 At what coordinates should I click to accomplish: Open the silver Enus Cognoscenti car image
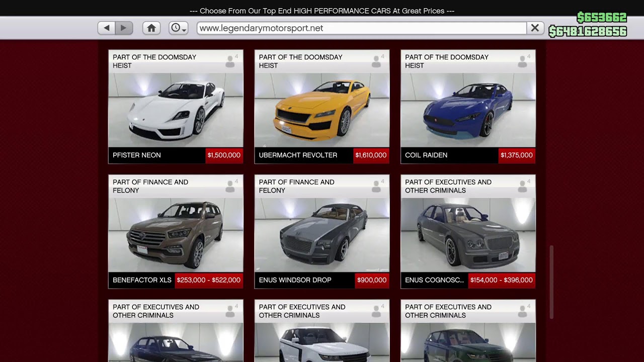468,235
